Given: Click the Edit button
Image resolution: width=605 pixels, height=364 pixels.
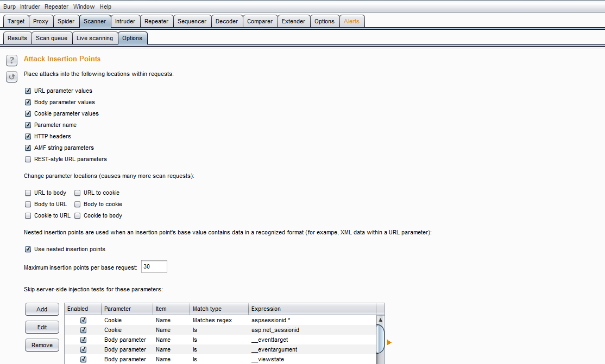Looking at the screenshot, I should 42,327.
